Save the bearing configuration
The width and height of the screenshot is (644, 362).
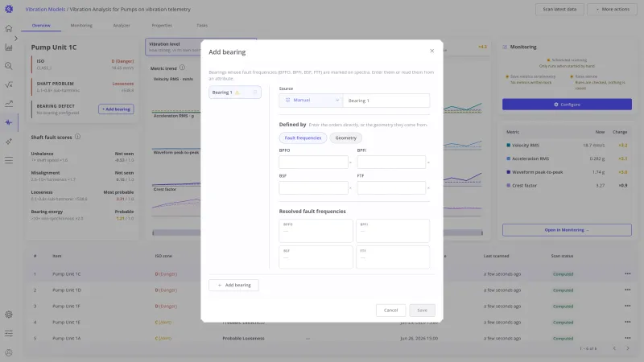pyautogui.click(x=422, y=311)
